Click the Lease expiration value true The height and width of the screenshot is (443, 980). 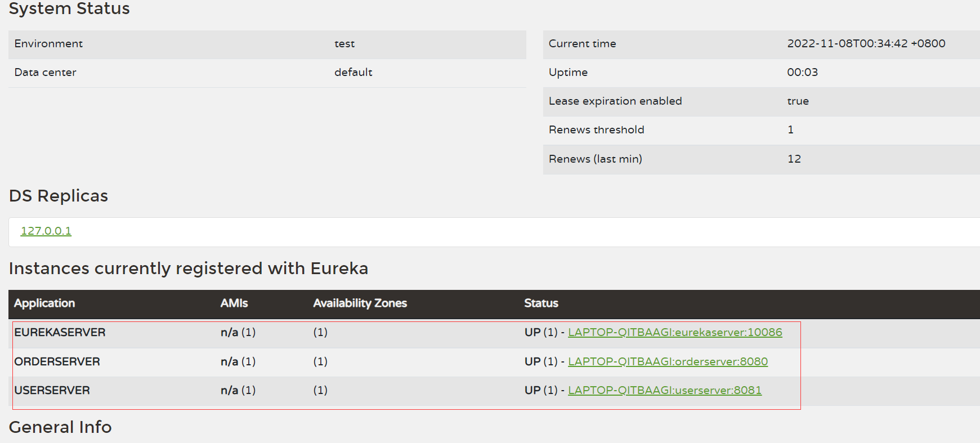coord(798,101)
